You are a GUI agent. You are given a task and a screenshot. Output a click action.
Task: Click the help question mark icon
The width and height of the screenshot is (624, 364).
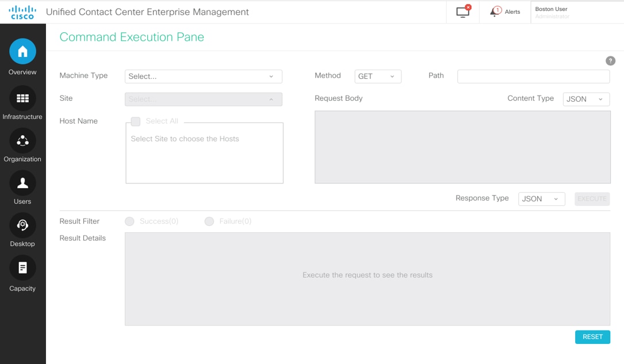[610, 61]
